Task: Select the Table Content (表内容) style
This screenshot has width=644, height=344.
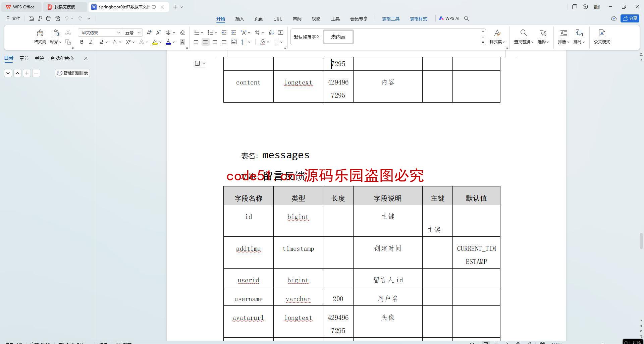Action: [x=338, y=37]
